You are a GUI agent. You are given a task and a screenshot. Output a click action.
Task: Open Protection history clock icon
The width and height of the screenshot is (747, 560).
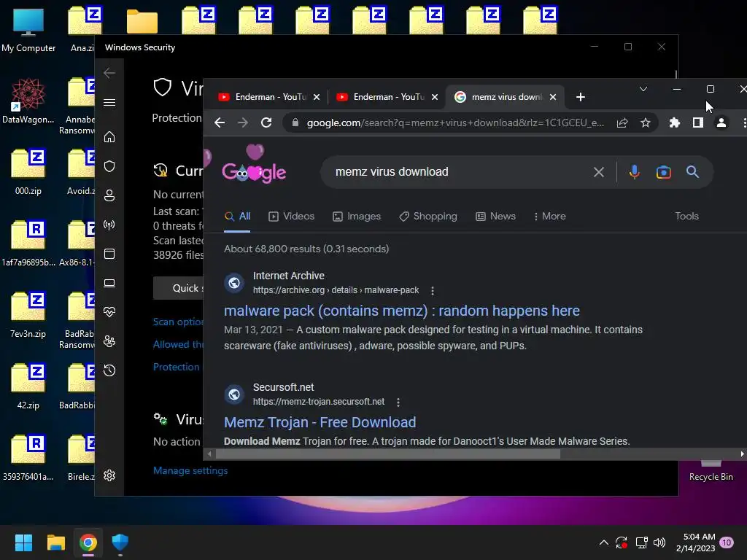pos(109,370)
